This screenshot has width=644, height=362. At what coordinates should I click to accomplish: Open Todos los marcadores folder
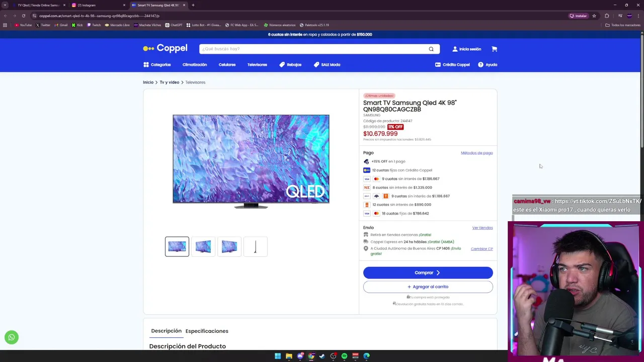coord(623,25)
